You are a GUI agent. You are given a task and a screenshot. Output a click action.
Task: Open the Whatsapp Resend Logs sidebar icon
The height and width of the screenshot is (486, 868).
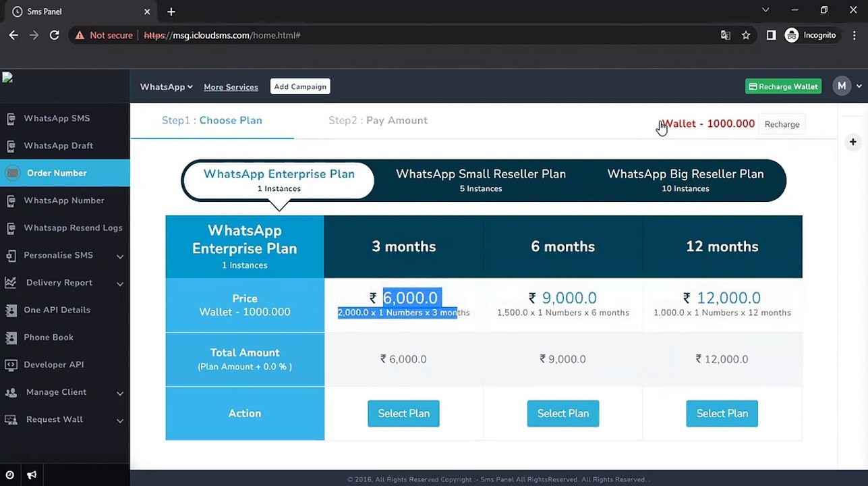[x=11, y=228]
